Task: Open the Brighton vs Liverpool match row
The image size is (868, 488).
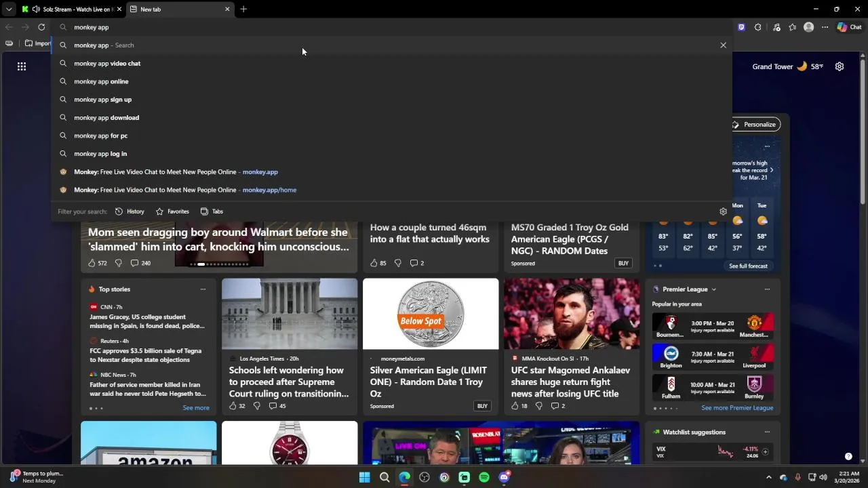Action: 713,357
